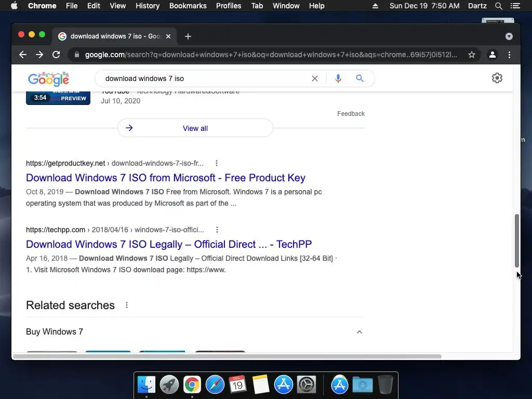Image resolution: width=532 pixels, height=399 pixels.
Task: Open the File menu
Action: point(72,6)
